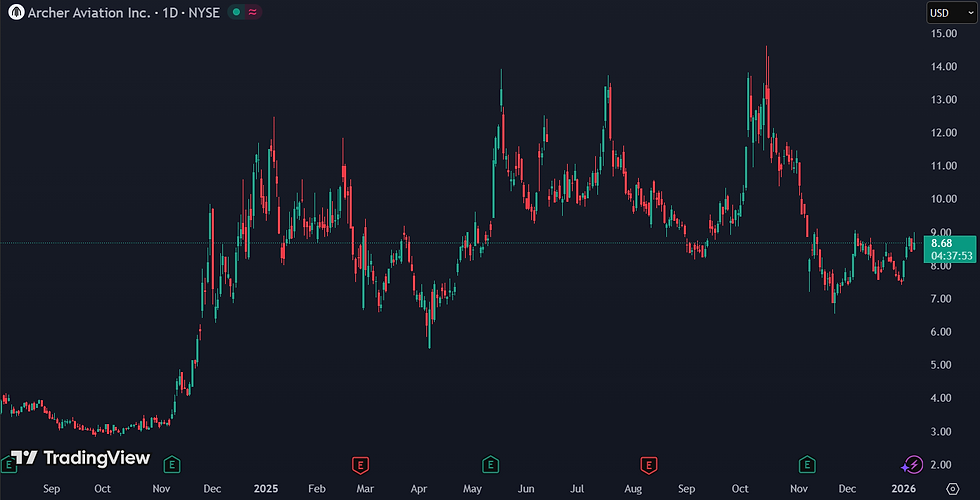The image size is (980, 500).
Task: Click the Mar label on time axis
Action: (365, 488)
